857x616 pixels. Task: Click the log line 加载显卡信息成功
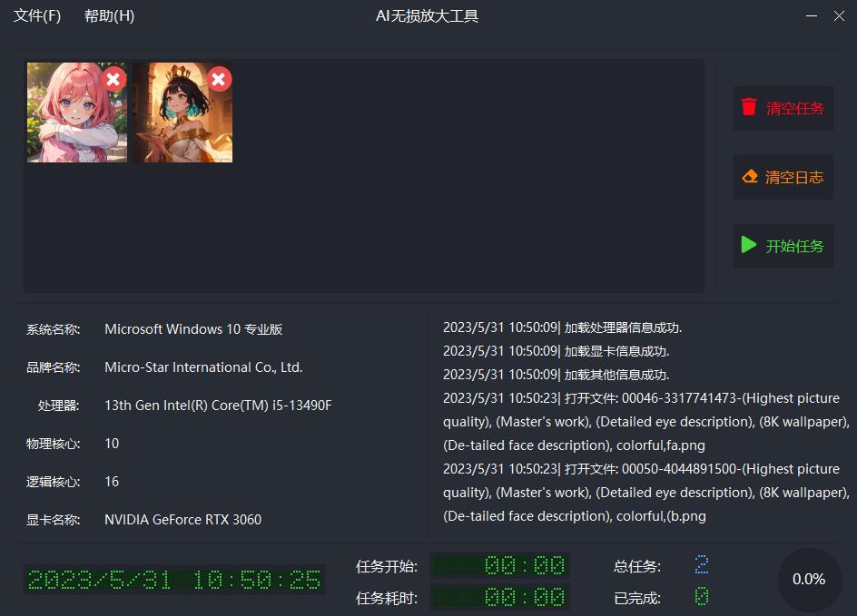tap(557, 351)
